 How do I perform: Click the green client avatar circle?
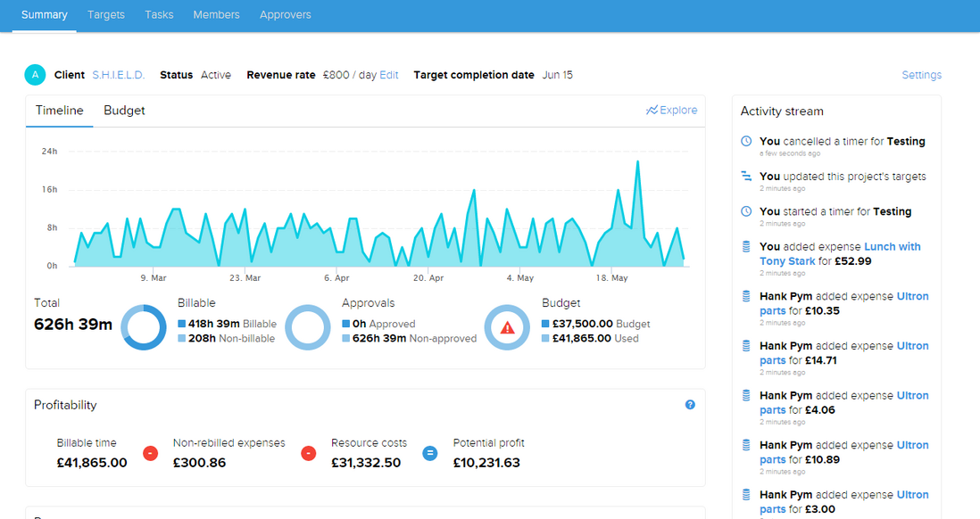point(35,75)
